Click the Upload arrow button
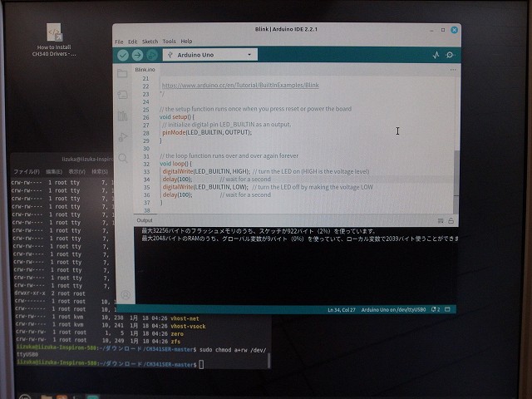The width and height of the screenshot is (532, 399). pos(137,55)
